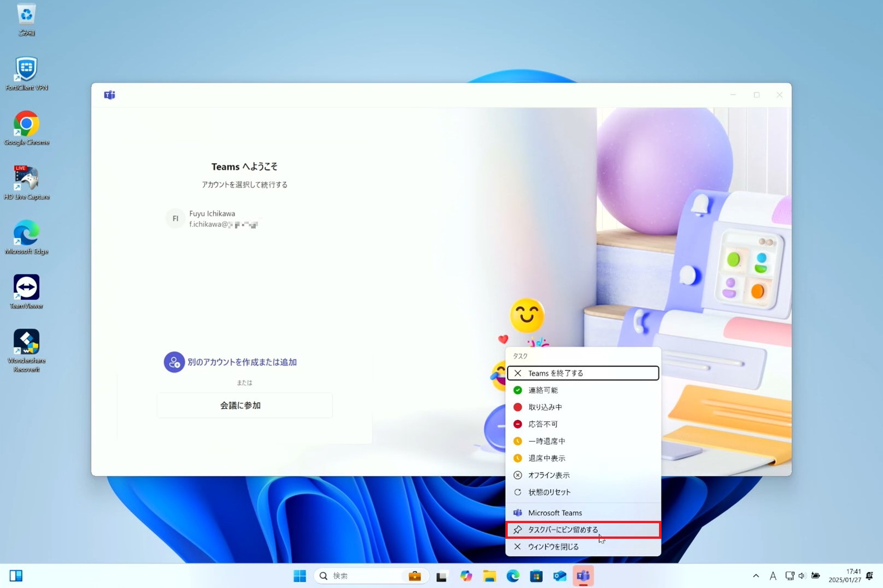The height and width of the screenshot is (588, 883).
Task: Set status to 一時退席中
Action: click(583, 441)
